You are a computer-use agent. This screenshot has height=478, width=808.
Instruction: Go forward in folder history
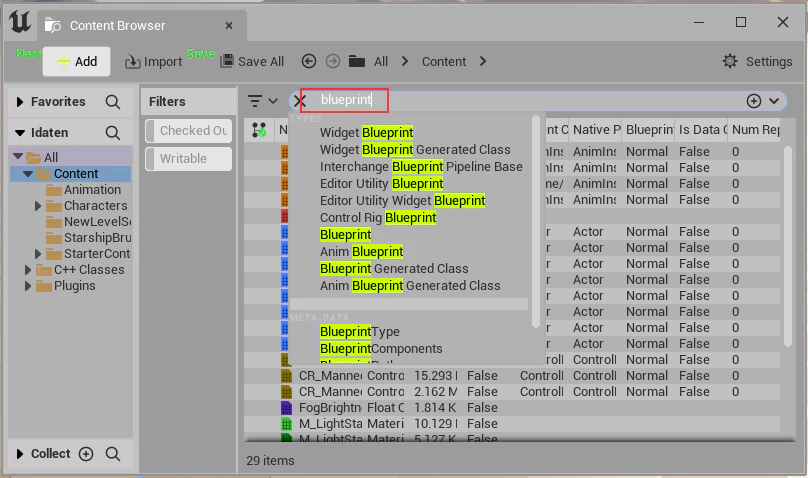click(333, 61)
